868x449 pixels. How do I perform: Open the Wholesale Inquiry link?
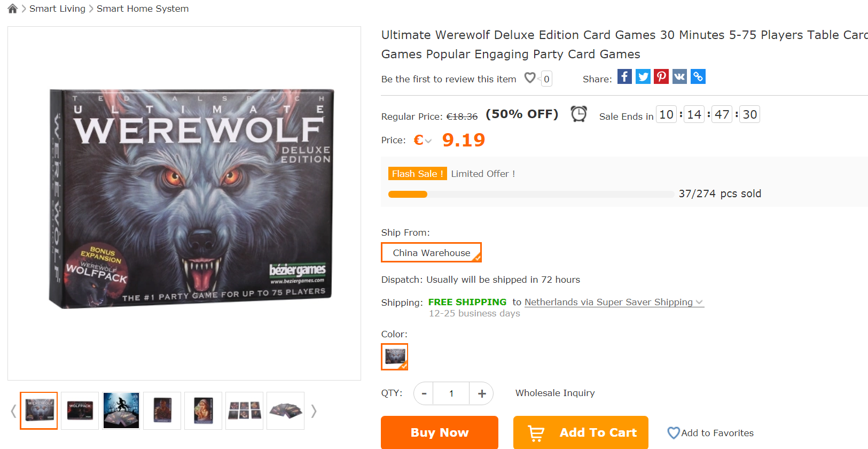555,393
